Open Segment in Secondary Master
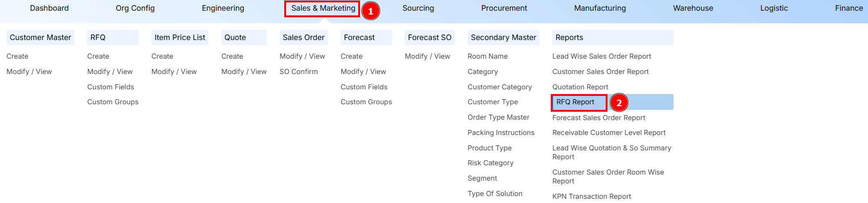This screenshot has height=203, width=868. point(482,178)
